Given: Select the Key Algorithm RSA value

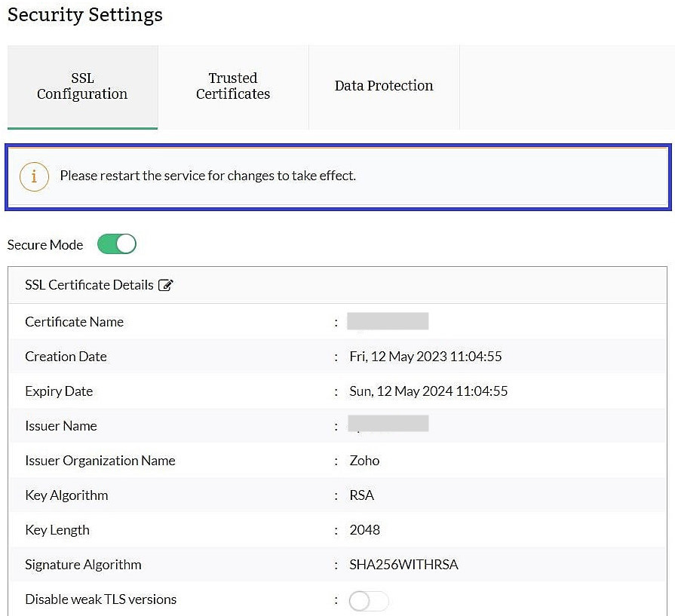Looking at the screenshot, I should coord(361,495).
